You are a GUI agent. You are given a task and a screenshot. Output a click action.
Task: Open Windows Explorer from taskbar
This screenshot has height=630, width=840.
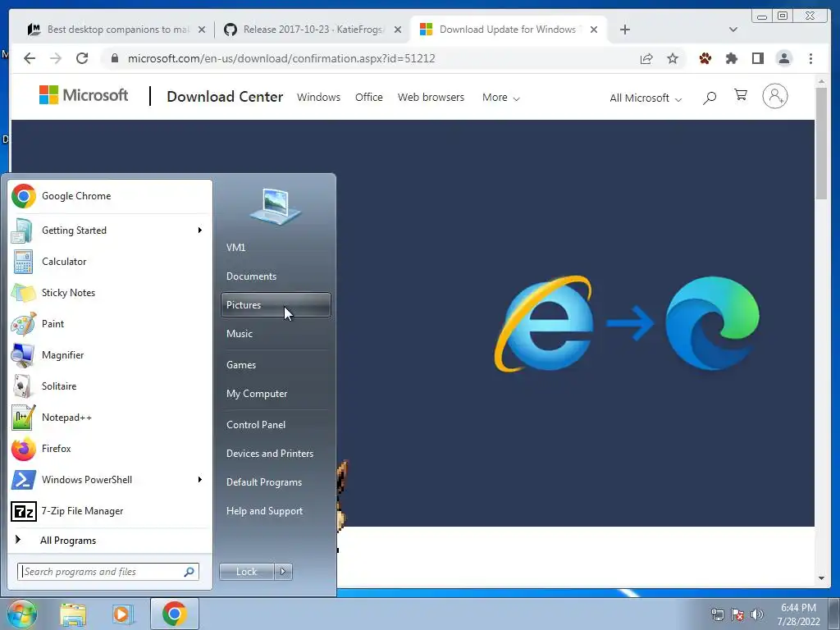[x=73, y=614]
